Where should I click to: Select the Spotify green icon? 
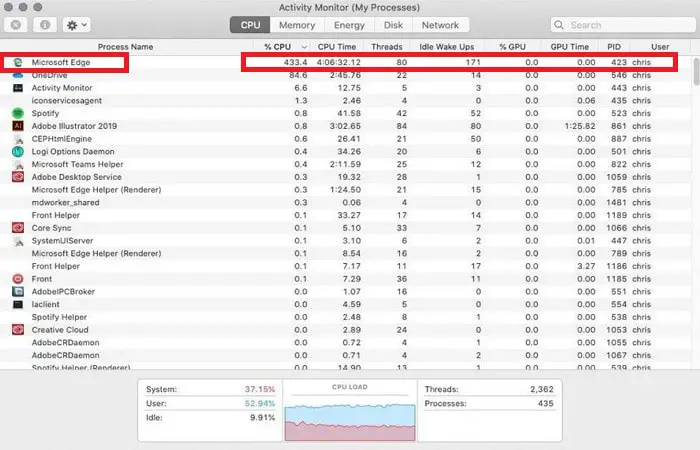tap(17, 113)
